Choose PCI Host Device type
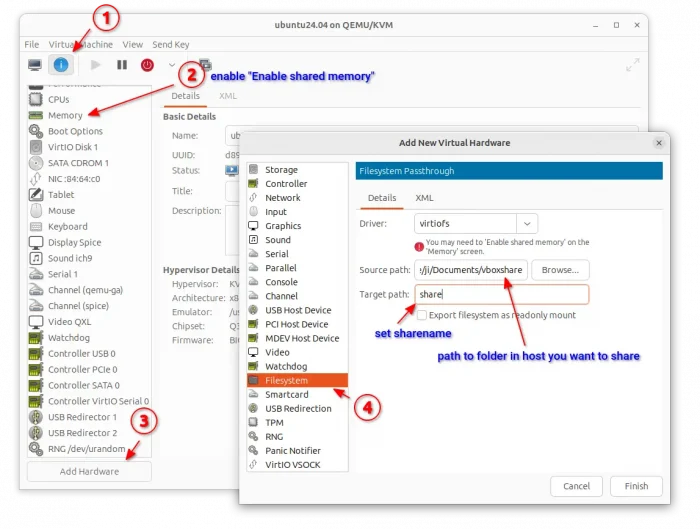This screenshot has height=529, width=700. [297, 325]
